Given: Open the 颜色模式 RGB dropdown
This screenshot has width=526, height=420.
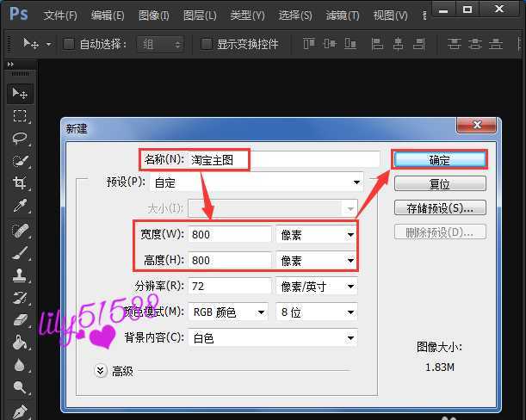Looking at the screenshot, I should 228,312.
